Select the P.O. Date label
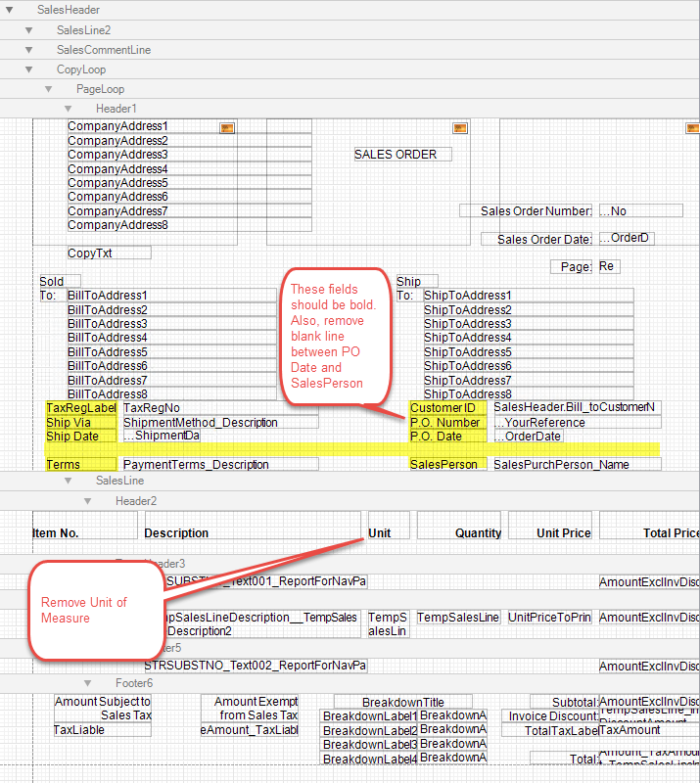The image size is (700, 783). coord(448,436)
